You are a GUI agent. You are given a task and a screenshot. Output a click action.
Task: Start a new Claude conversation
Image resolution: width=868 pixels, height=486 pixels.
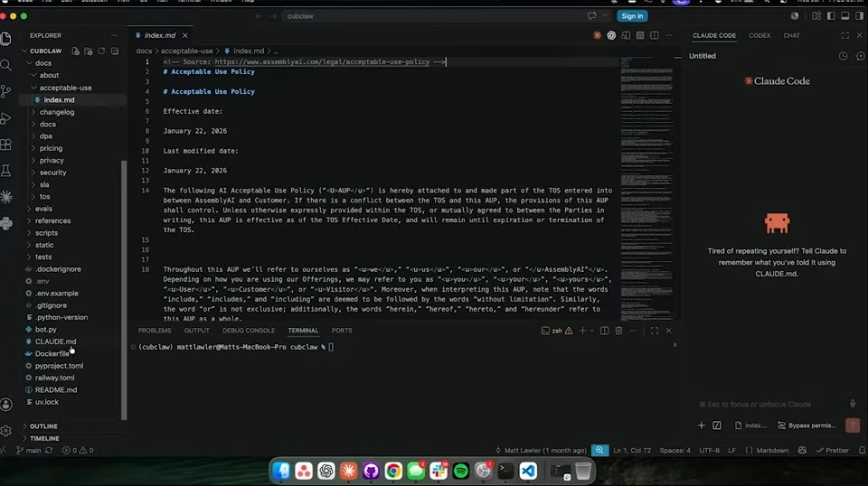(x=860, y=56)
